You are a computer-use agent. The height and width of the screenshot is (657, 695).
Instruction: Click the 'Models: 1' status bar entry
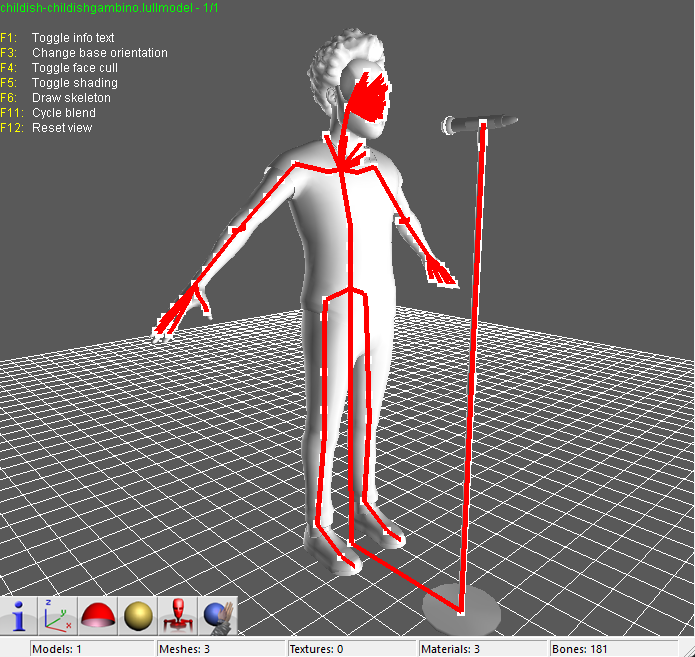(92, 649)
